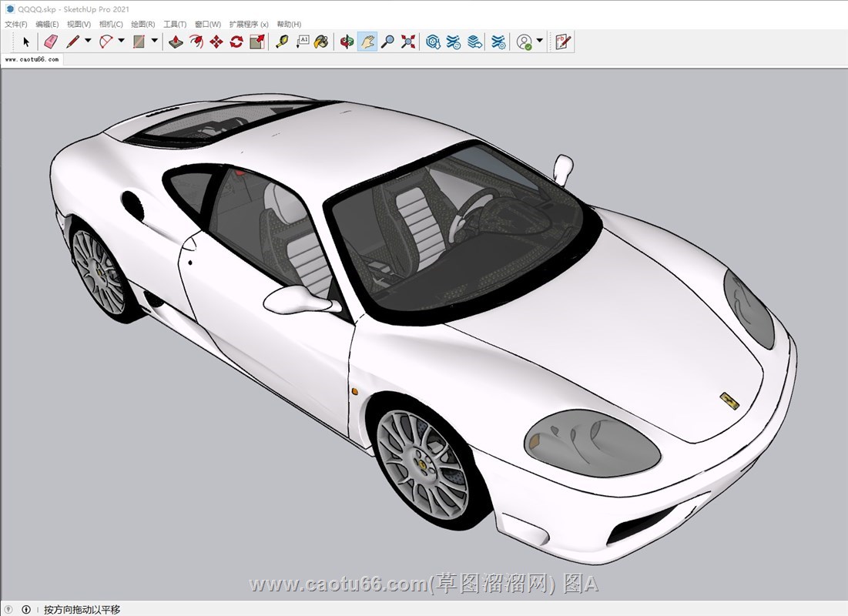Open the 窗口(W) menu
This screenshot has height=616, width=848.
click(x=208, y=25)
